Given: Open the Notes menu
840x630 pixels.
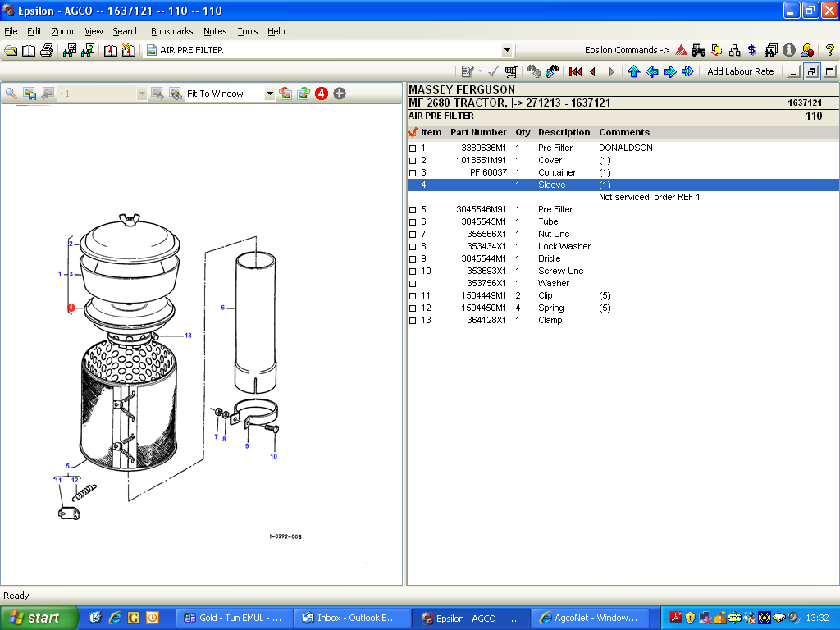Looking at the screenshot, I should 215,32.
